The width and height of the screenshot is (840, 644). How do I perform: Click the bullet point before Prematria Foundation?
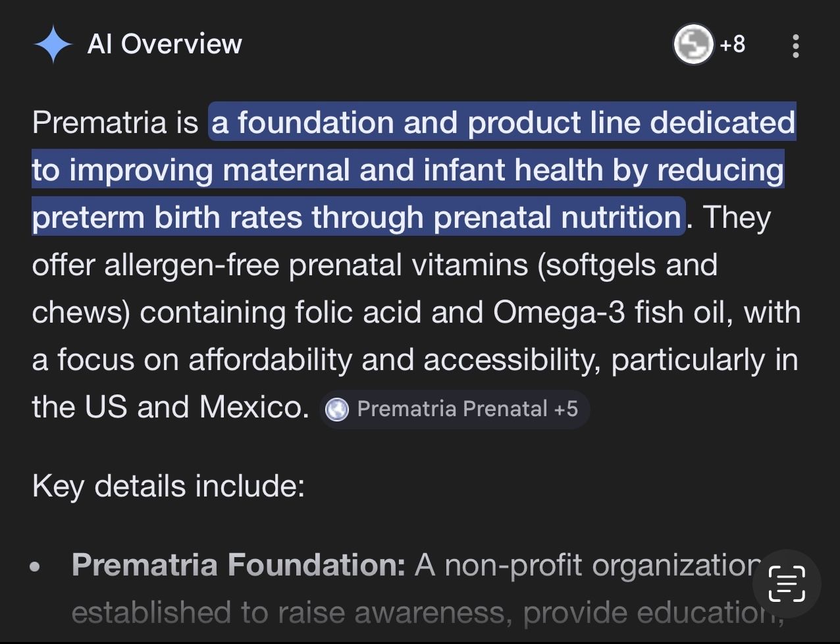(x=36, y=566)
